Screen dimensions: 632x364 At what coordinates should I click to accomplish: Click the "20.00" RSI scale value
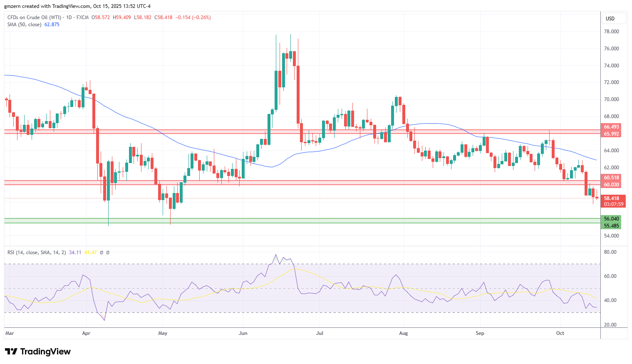(610, 325)
